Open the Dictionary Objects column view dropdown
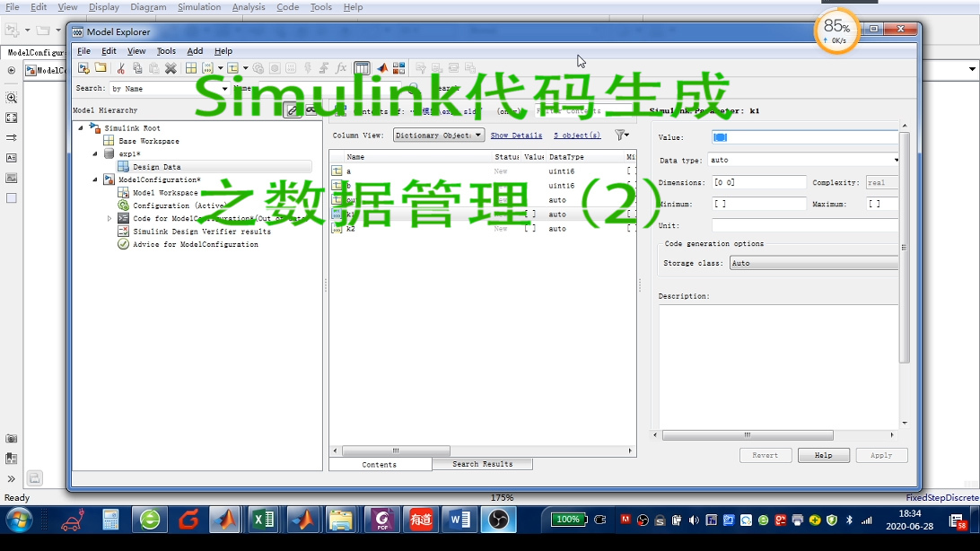Viewport: 980px width, 551px height. pyautogui.click(x=438, y=135)
